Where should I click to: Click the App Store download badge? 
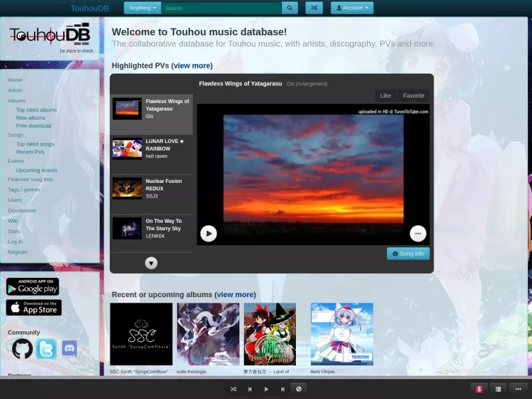[34, 307]
